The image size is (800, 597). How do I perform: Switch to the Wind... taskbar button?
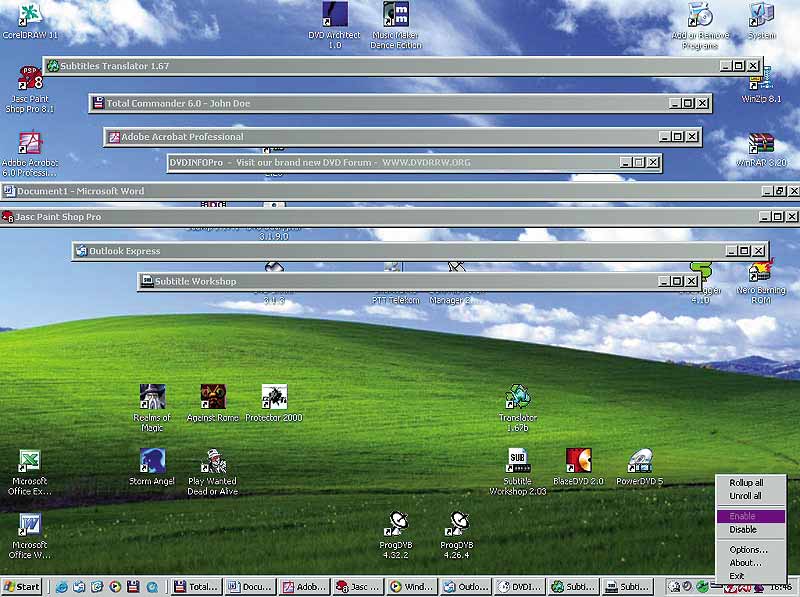[x=413, y=587]
